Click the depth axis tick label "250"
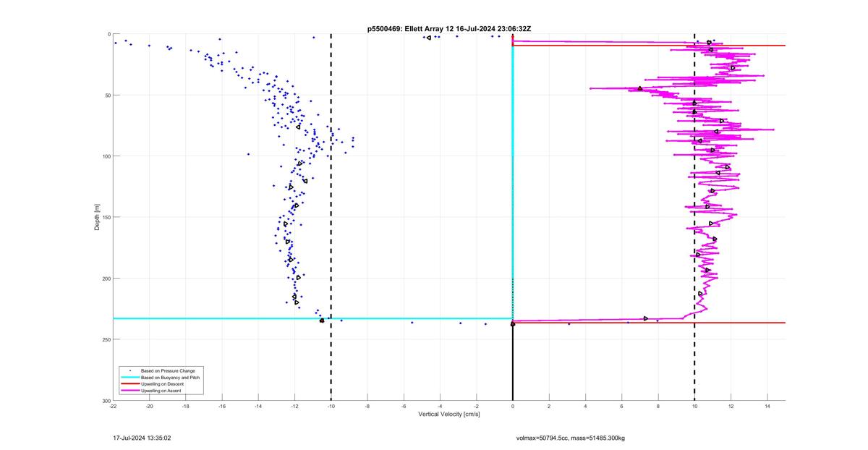Viewport: 868px width, 450px height. click(106, 339)
